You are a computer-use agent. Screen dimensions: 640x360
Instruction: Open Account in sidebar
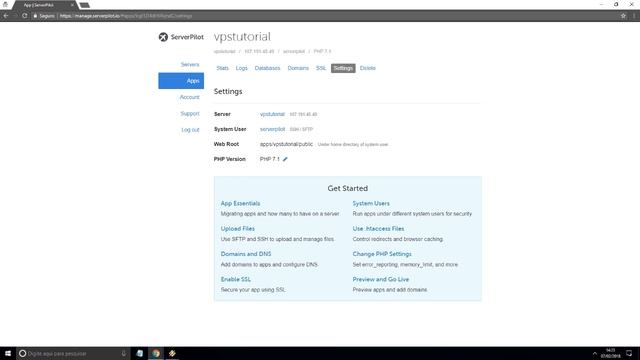pyautogui.click(x=189, y=97)
